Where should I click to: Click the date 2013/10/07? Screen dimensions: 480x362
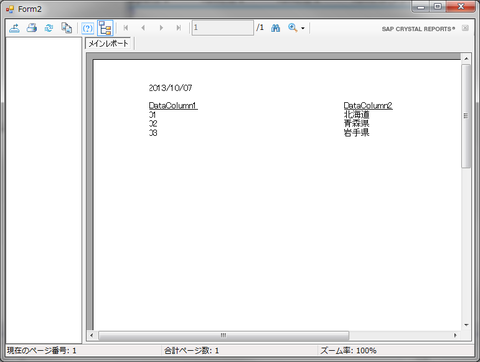click(170, 88)
